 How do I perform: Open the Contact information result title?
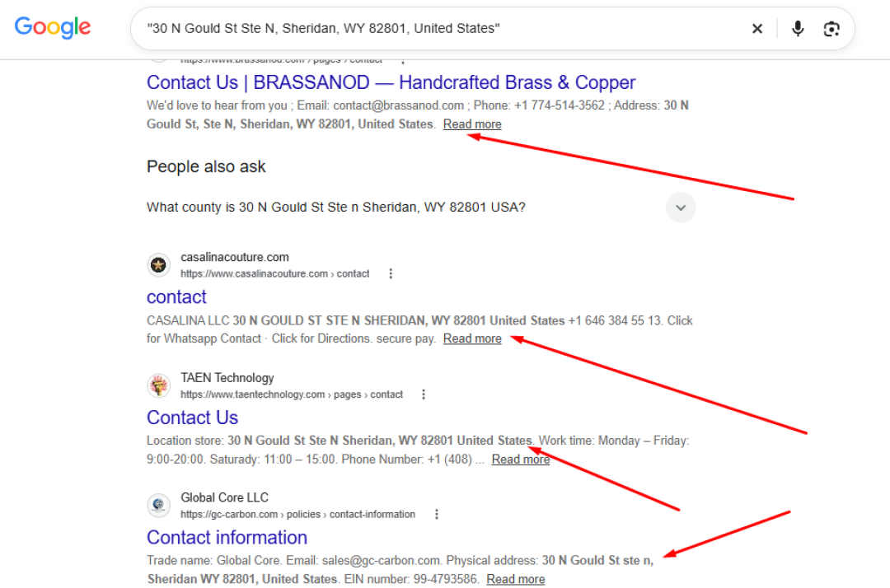point(227,538)
